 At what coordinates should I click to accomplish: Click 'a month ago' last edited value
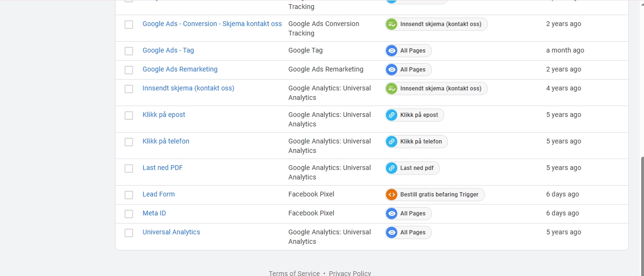(x=565, y=50)
